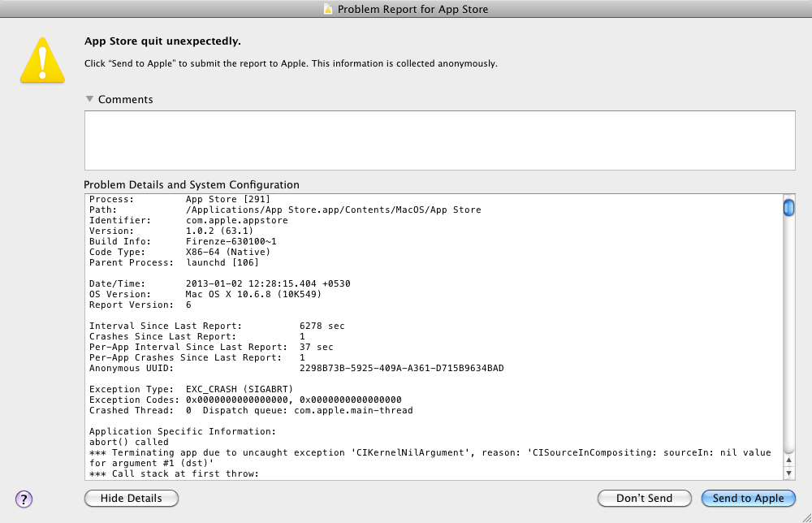The image size is (812, 523).
Task: Click the window resize grip corner
Action: pos(806,517)
